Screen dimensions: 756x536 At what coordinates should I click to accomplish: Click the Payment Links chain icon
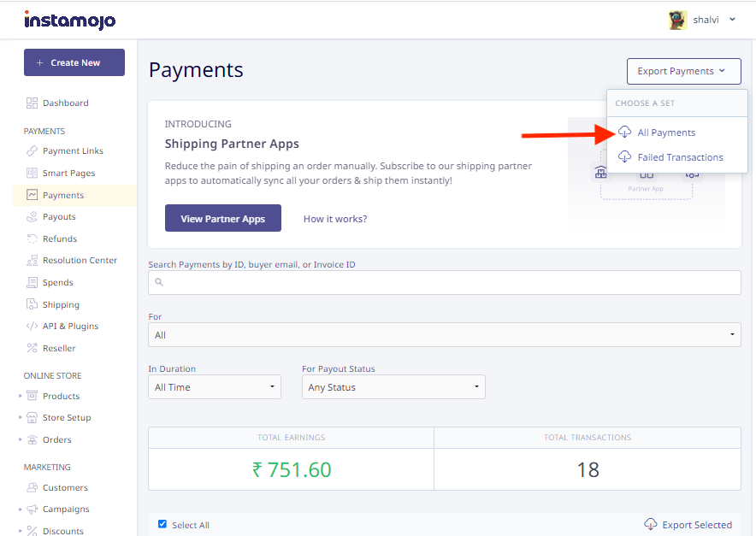pyautogui.click(x=32, y=150)
